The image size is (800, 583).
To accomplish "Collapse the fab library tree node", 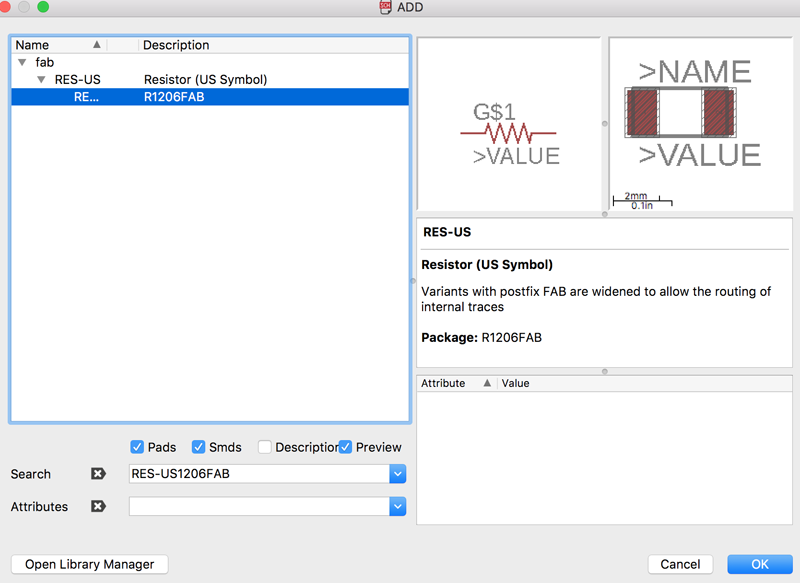I will click(x=22, y=62).
